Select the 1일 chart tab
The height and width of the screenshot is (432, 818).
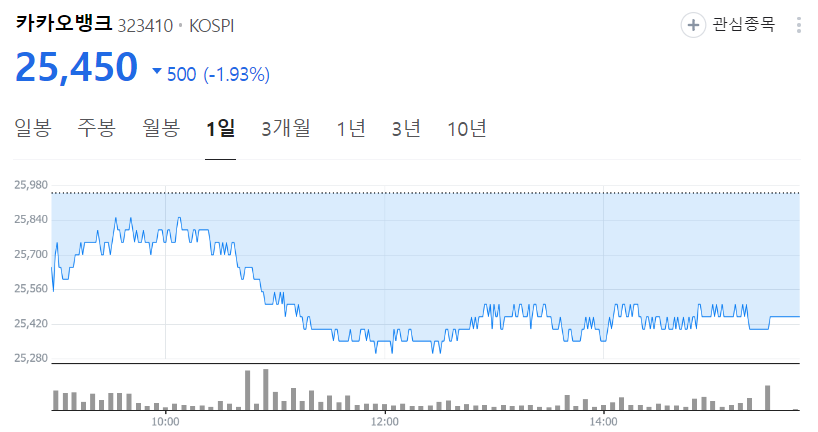pyautogui.click(x=221, y=128)
